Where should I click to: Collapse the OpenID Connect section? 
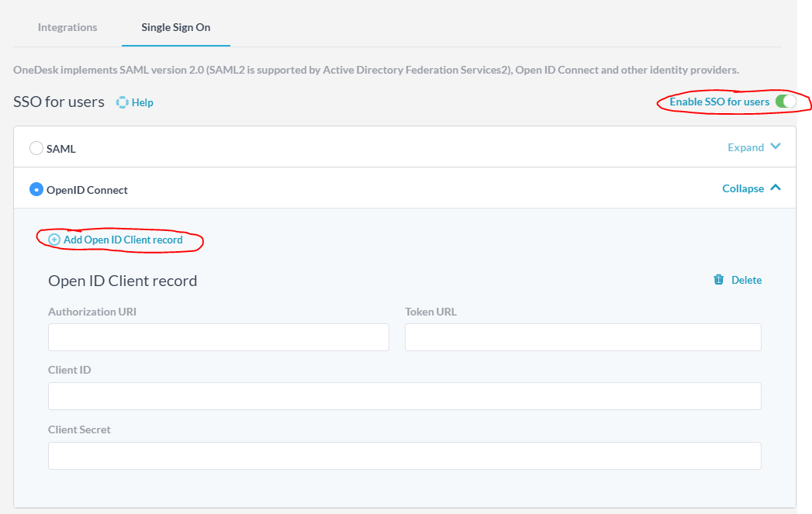click(x=745, y=188)
